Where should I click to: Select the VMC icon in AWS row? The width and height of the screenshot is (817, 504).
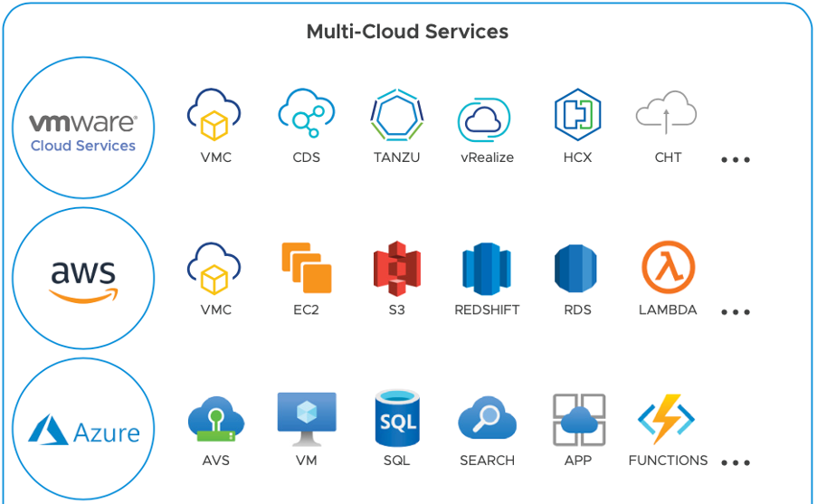214,269
